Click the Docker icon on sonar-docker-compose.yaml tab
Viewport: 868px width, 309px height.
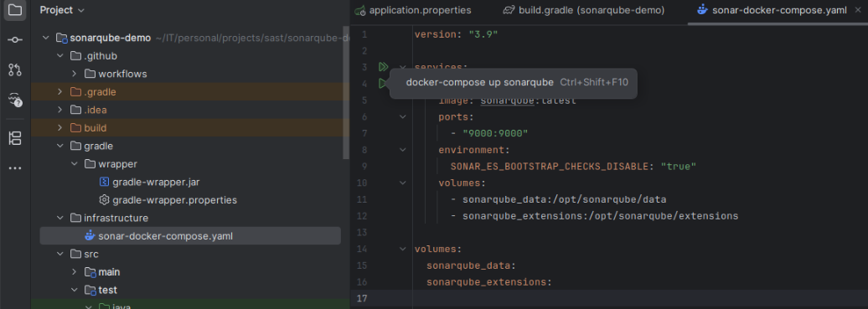pyautogui.click(x=702, y=10)
